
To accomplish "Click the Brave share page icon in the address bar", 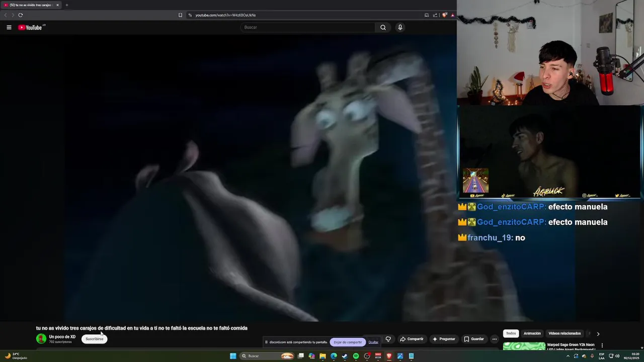I will pos(435,15).
